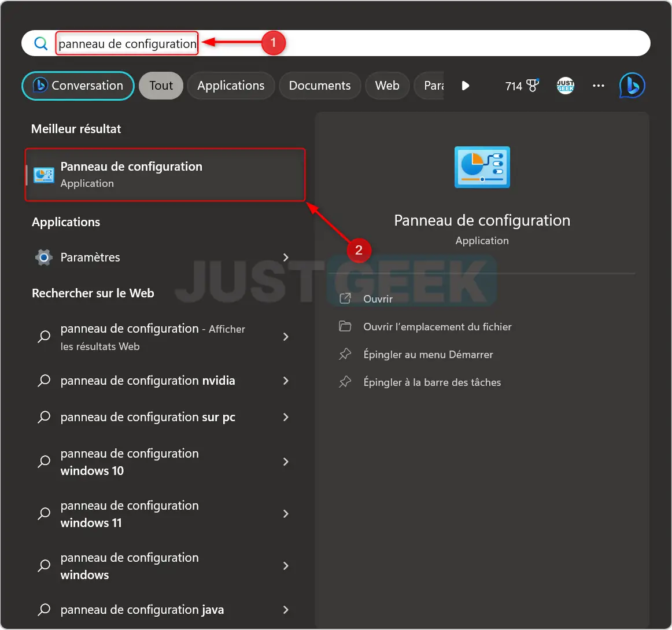Open "panneau de configuration - Afficher les résultats Web"

(165, 337)
